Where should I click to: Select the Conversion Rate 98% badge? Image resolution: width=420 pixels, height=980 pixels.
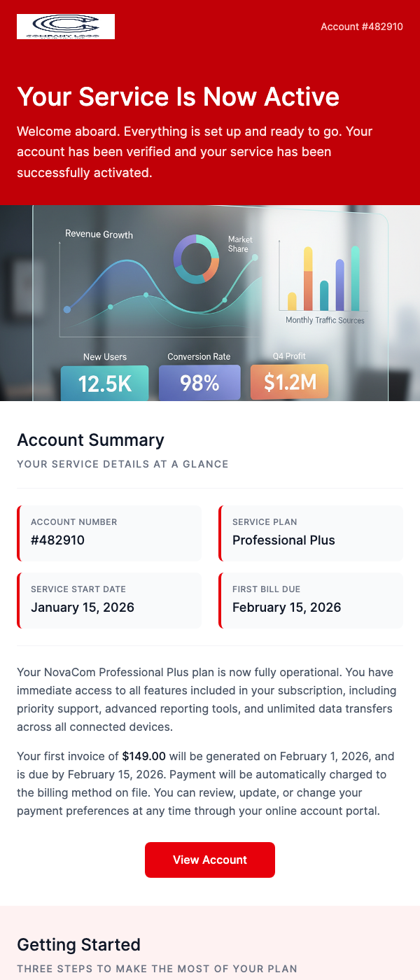(199, 383)
